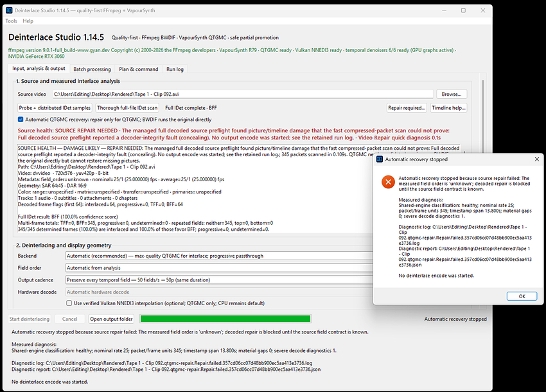The height and width of the screenshot is (392, 546).
Task: Click '2. Deinterlacing and display geometry' section heading
Action: click(64, 245)
